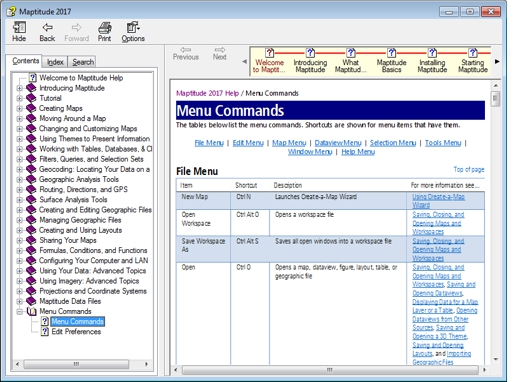Open the Dataview Menu link
The image size is (525, 382).
(x=338, y=143)
